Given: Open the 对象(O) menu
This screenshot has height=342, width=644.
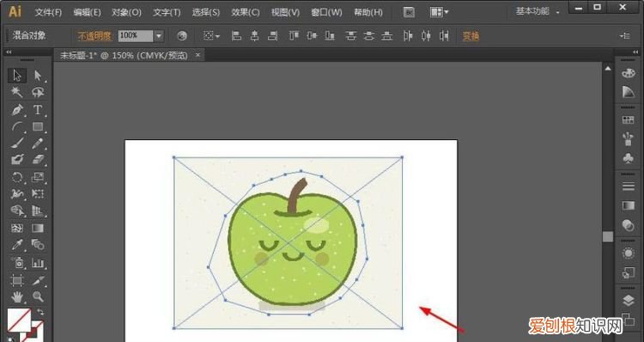Looking at the screenshot, I should [x=126, y=12].
